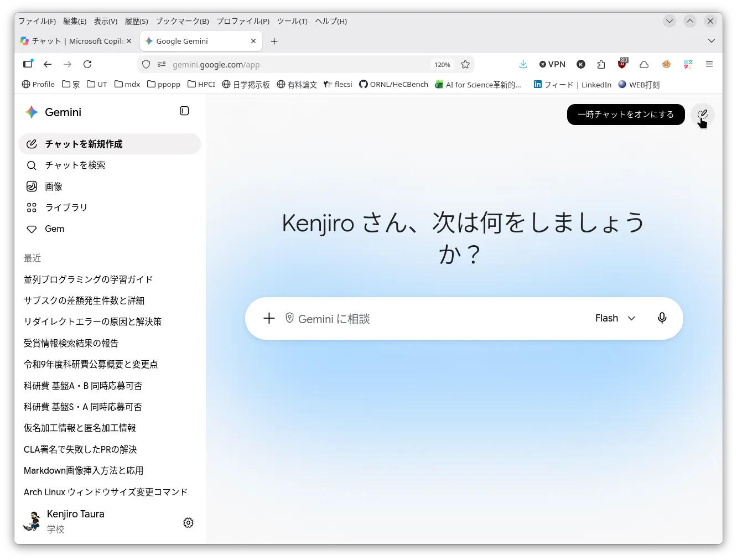The image size is (737, 560).
Task: Click 一時チャットをオンにする button
Action: pos(626,115)
